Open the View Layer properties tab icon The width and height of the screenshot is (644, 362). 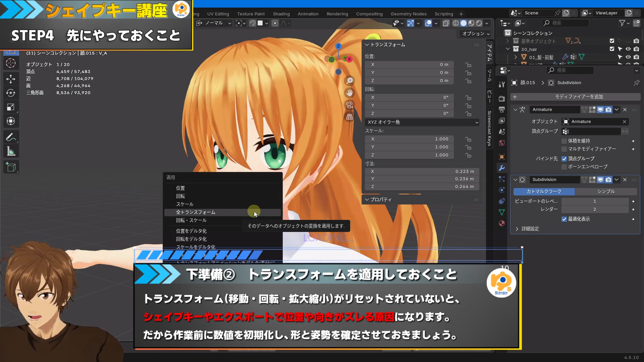pos(502,121)
